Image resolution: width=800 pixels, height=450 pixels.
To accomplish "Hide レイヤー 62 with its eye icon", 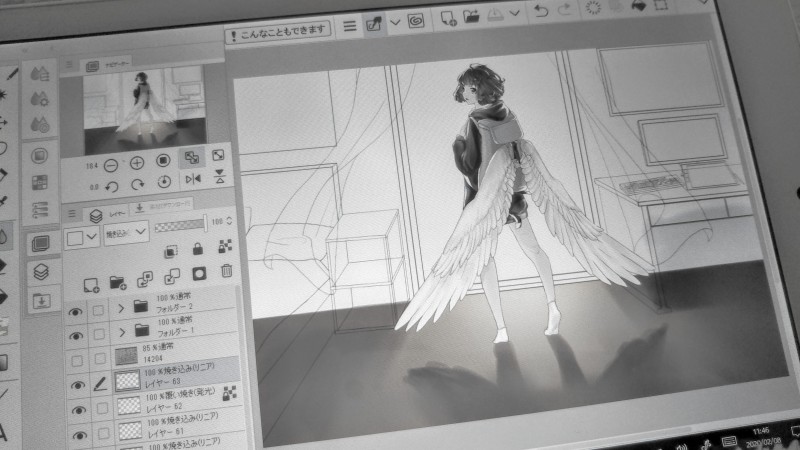I will [79, 411].
